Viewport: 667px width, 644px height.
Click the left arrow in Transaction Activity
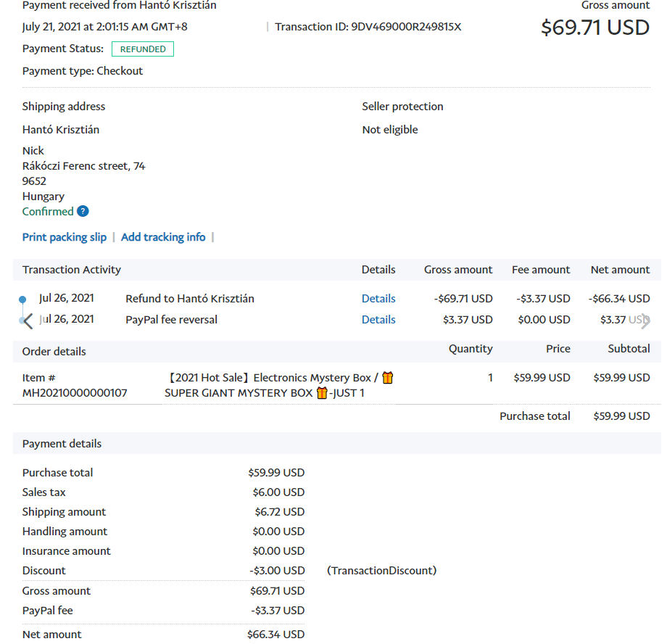(28, 321)
